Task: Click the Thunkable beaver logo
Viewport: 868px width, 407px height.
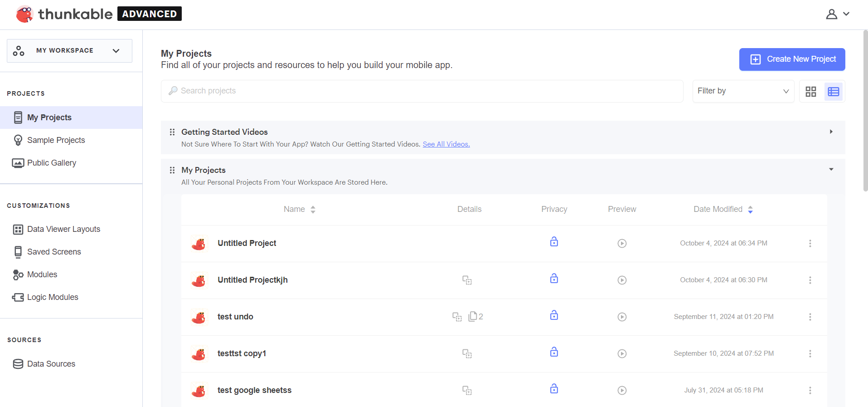Action: click(x=24, y=14)
